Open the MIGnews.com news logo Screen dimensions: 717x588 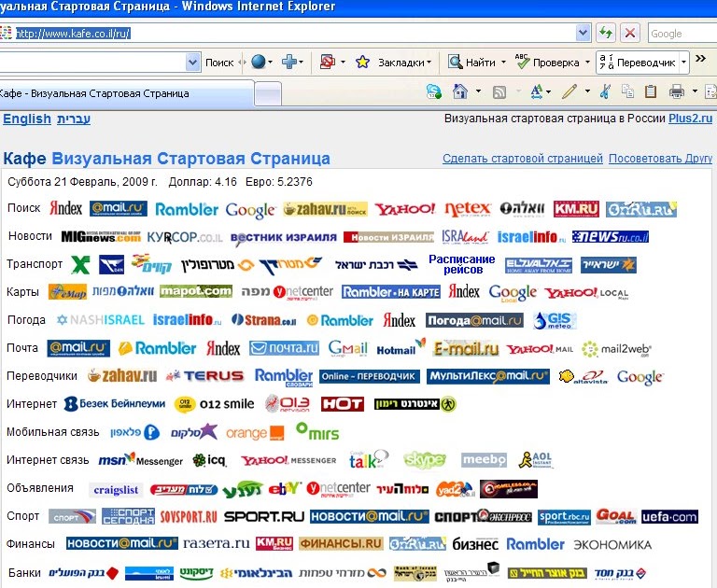101,236
